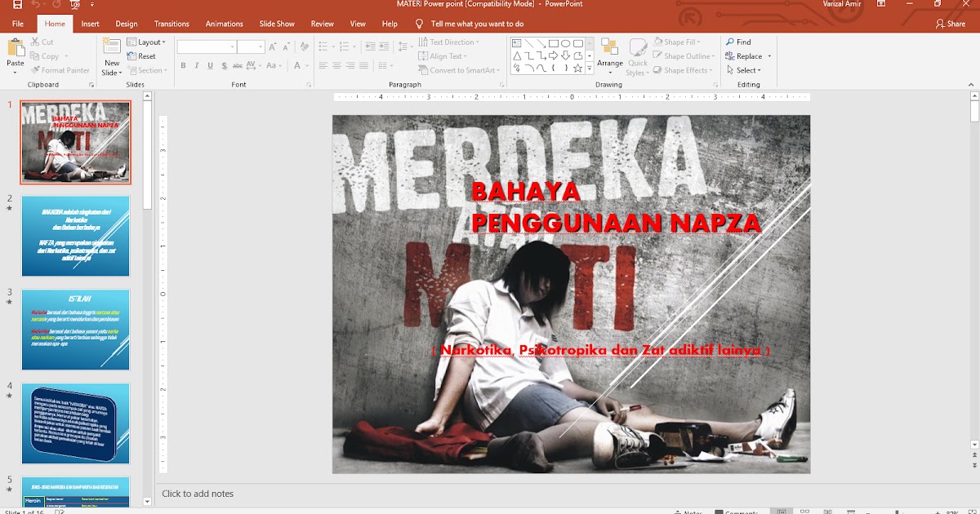Open Font dialog launcher
Image resolution: width=980 pixels, height=514 pixels.
point(309,84)
